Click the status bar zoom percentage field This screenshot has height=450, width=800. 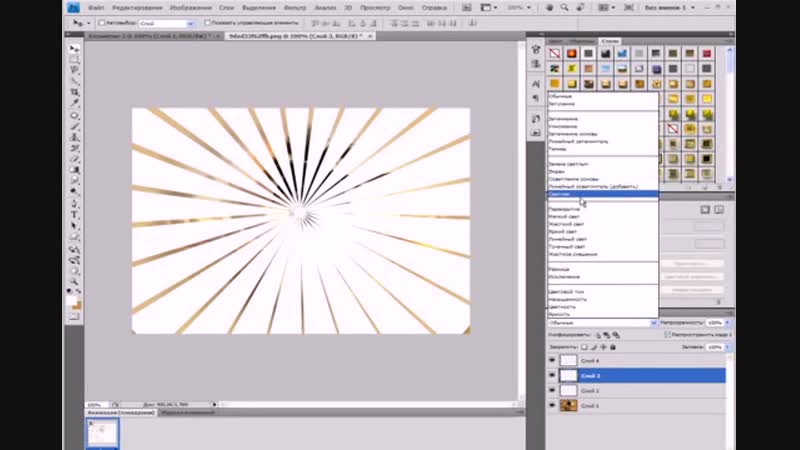click(x=95, y=405)
